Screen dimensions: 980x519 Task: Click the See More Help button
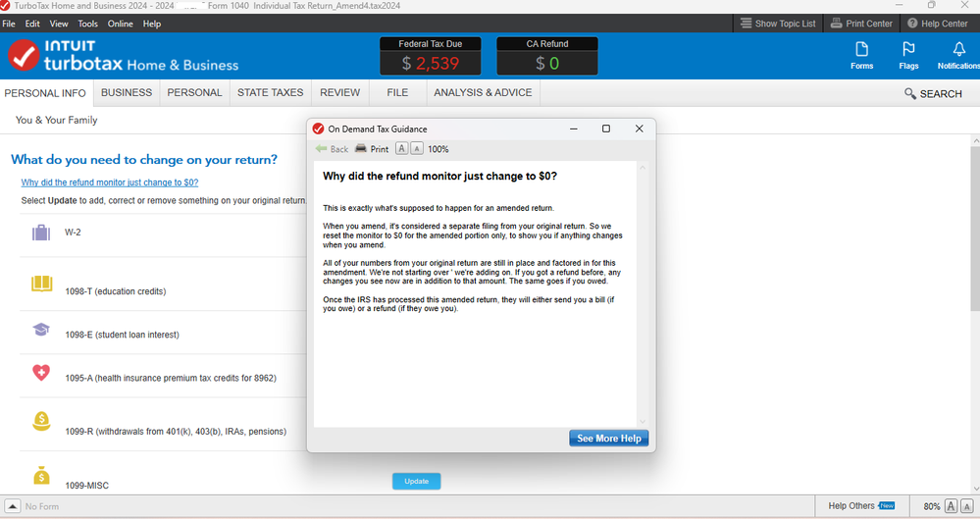[609, 439]
